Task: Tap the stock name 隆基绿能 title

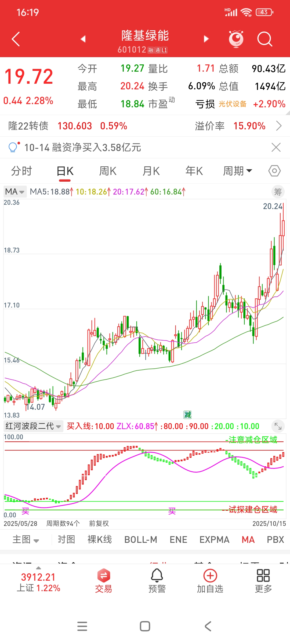Action: (145, 35)
